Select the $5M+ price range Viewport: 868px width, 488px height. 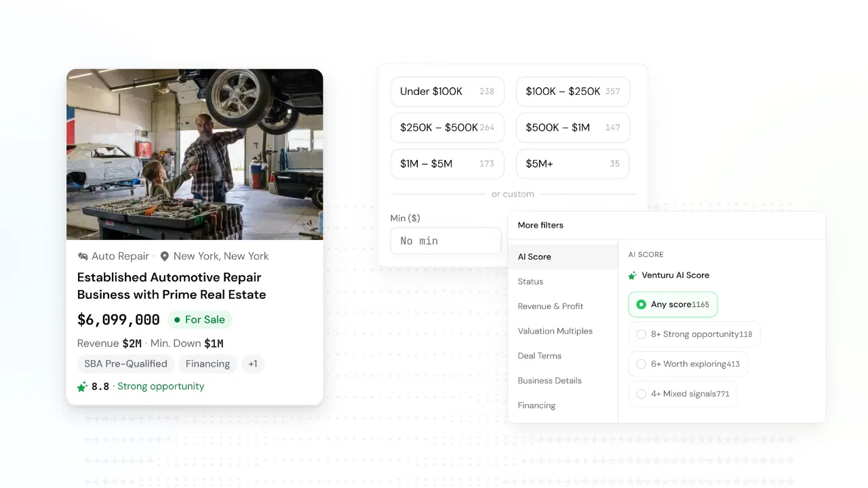pos(572,163)
